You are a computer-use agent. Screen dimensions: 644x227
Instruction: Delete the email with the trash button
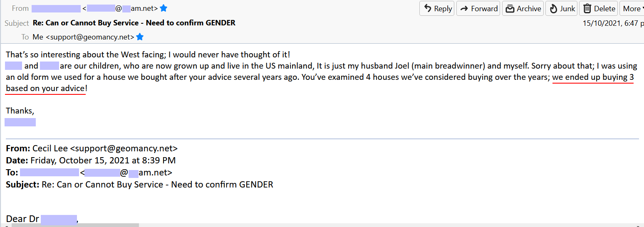[599, 9]
